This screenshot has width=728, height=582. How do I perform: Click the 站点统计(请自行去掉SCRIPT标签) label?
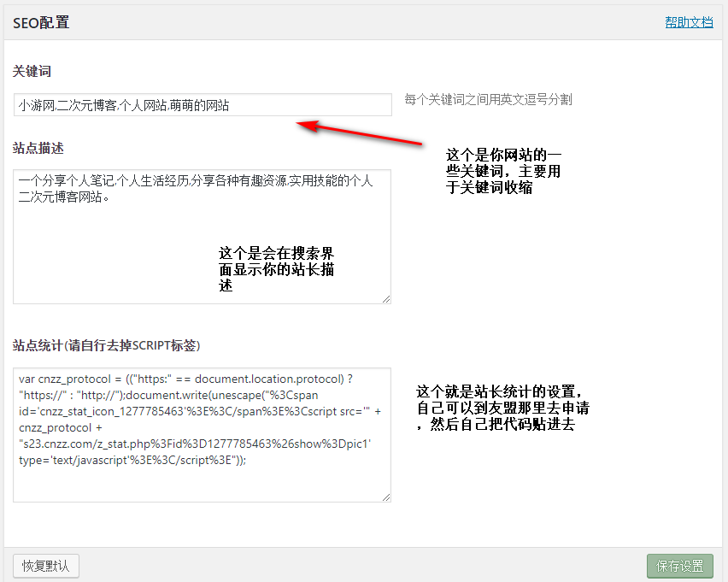[x=106, y=345]
